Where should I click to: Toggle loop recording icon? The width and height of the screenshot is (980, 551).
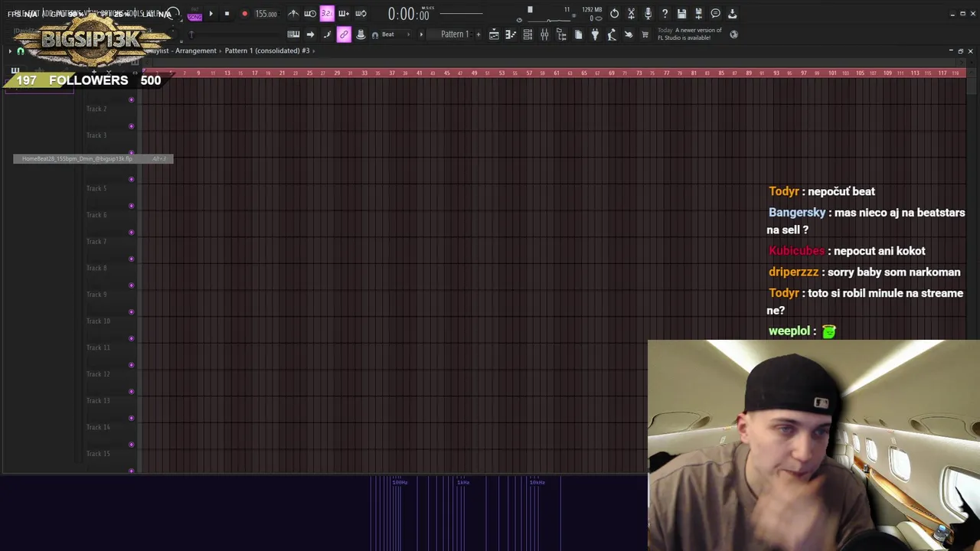pos(361,14)
